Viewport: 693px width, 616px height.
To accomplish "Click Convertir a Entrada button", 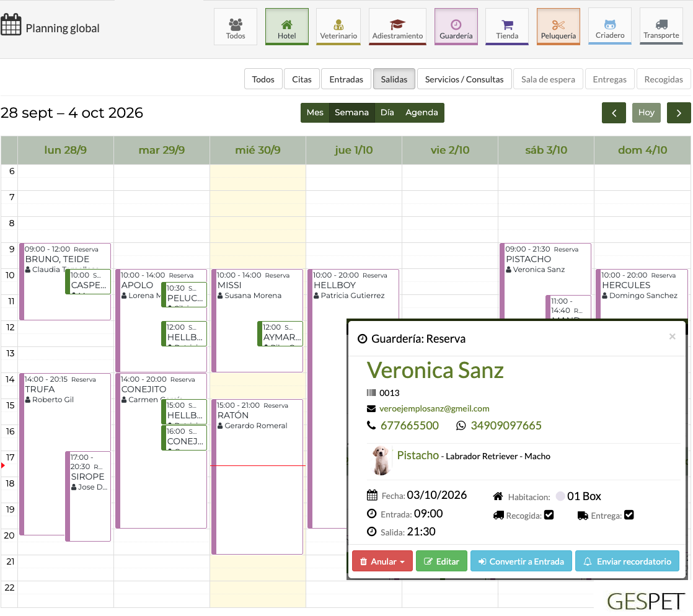I will 521,561.
